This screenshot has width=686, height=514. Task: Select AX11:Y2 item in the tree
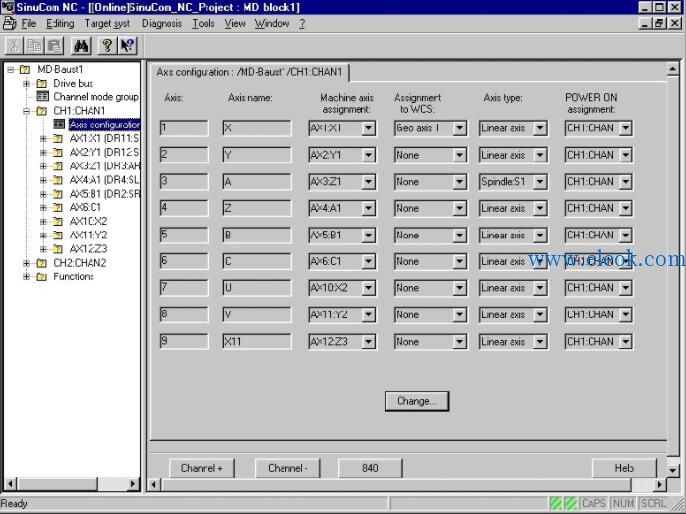pos(88,235)
